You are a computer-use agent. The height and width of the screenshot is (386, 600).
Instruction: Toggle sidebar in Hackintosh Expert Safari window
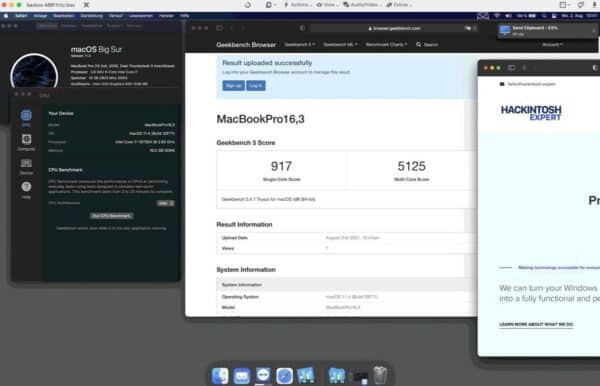[511, 68]
